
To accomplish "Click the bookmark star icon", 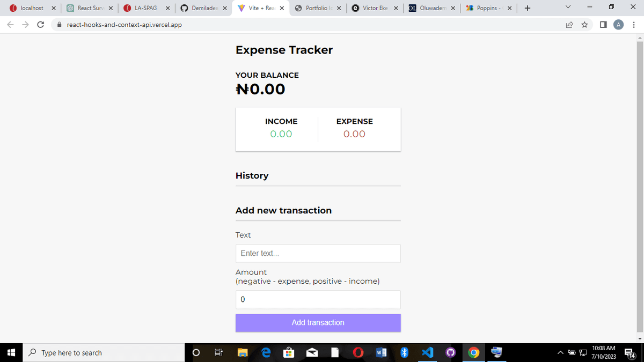I will pos(584,25).
